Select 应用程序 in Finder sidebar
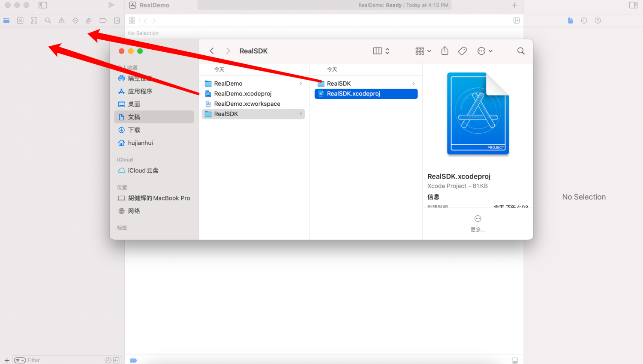The image size is (643, 364). [x=154, y=91]
